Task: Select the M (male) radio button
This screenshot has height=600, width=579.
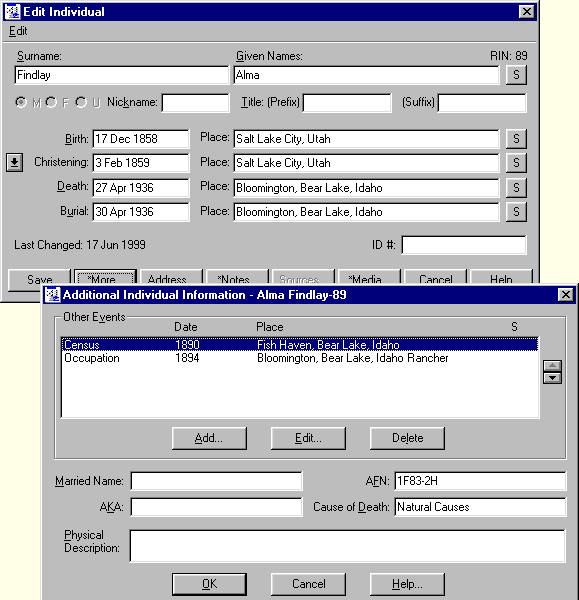Action: (x=21, y=102)
